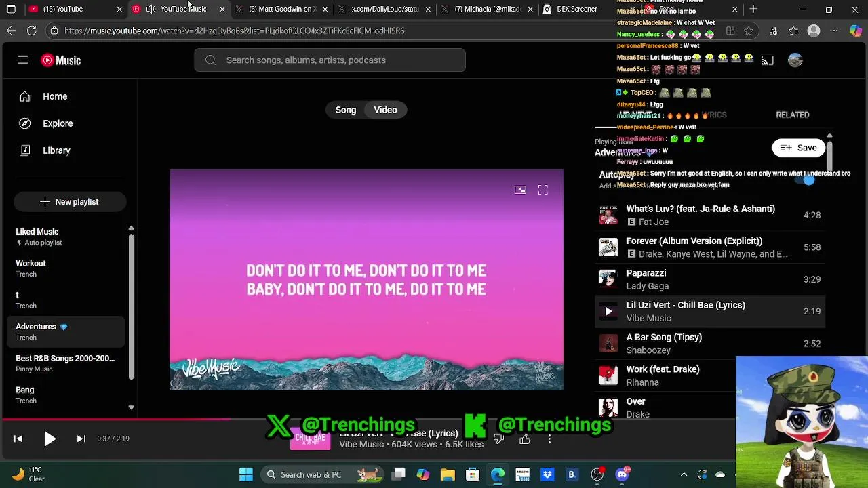The width and height of the screenshot is (868, 488).
Task: Click the search songs, albums, artists field
Action: (x=330, y=60)
